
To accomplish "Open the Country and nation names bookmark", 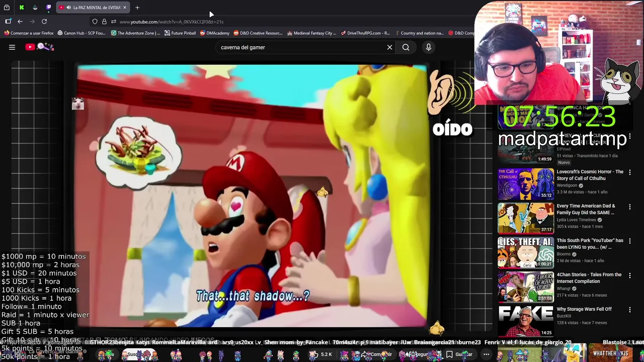I will click(x=419, y=33).
